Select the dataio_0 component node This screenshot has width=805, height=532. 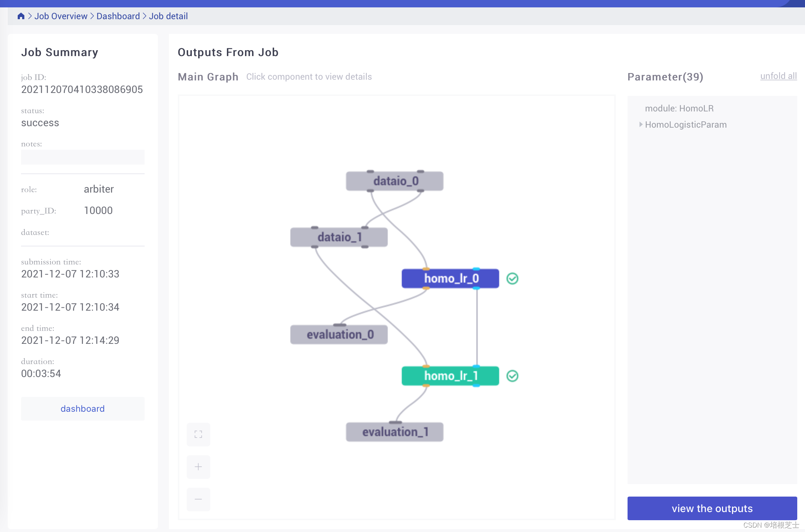click(x=394, y=181)
